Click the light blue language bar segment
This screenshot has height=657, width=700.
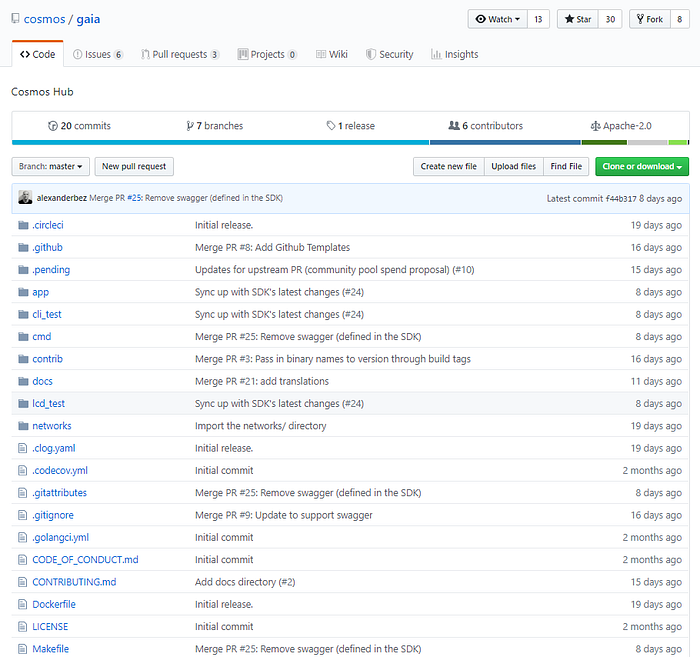pyautogui.click(x=221, y=142)
